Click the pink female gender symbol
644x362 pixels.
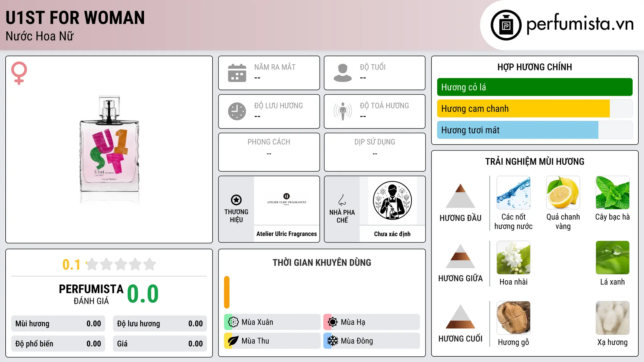(19, 73)
